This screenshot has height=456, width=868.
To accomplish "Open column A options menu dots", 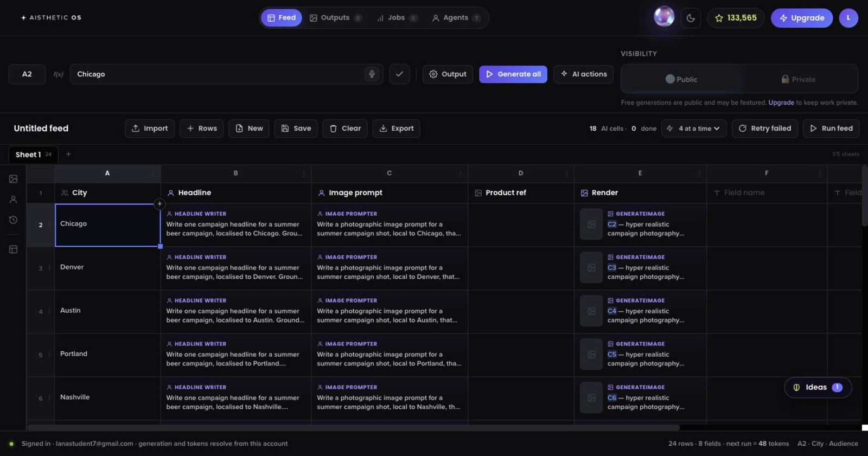I will click(x=153, y=174).
